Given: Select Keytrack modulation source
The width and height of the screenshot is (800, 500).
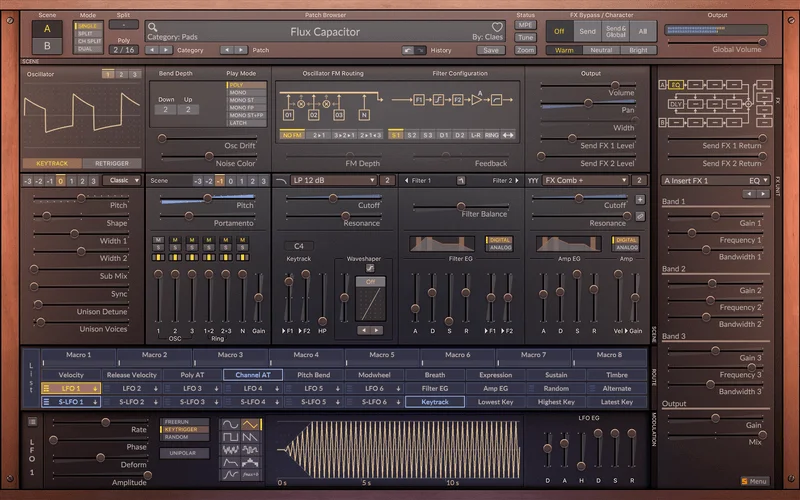Looking at the screenshot, I should (435, 402).
